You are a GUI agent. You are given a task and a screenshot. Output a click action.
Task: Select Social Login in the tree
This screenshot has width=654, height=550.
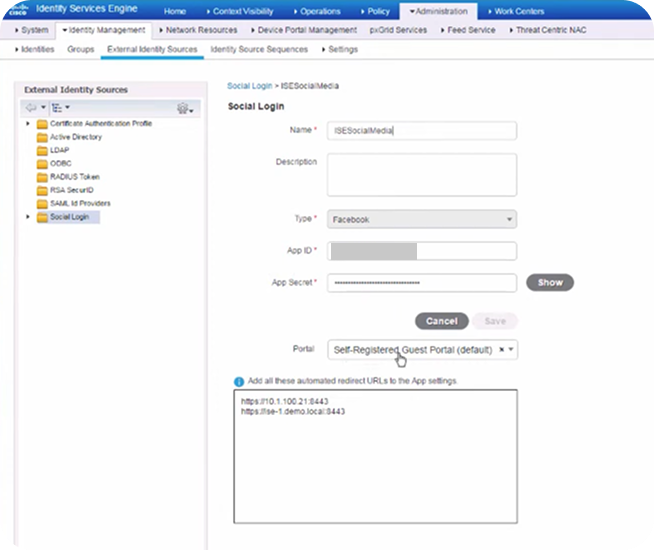click(69, 217)
